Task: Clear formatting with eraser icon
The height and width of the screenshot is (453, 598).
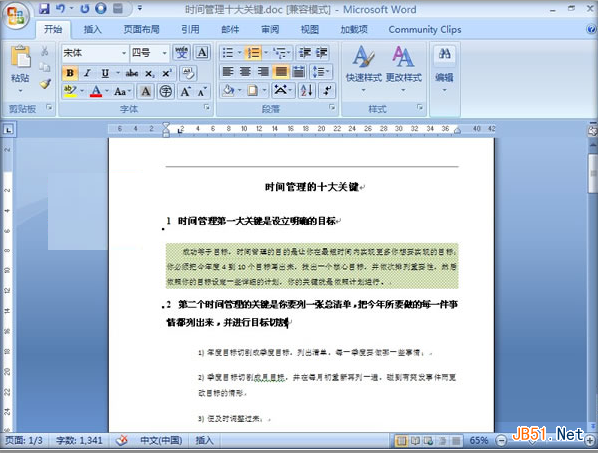Action: (188, 72)
